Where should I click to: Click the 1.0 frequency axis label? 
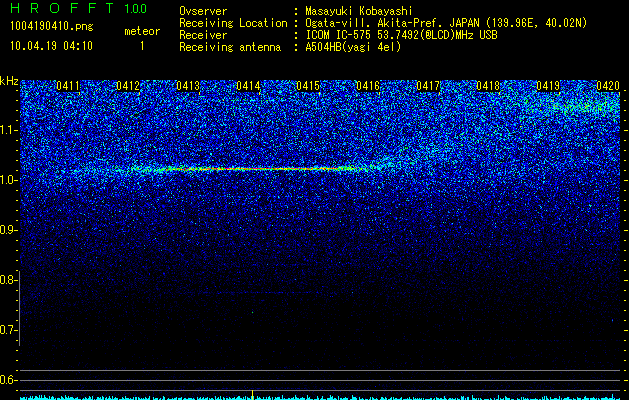click(7, 180)
